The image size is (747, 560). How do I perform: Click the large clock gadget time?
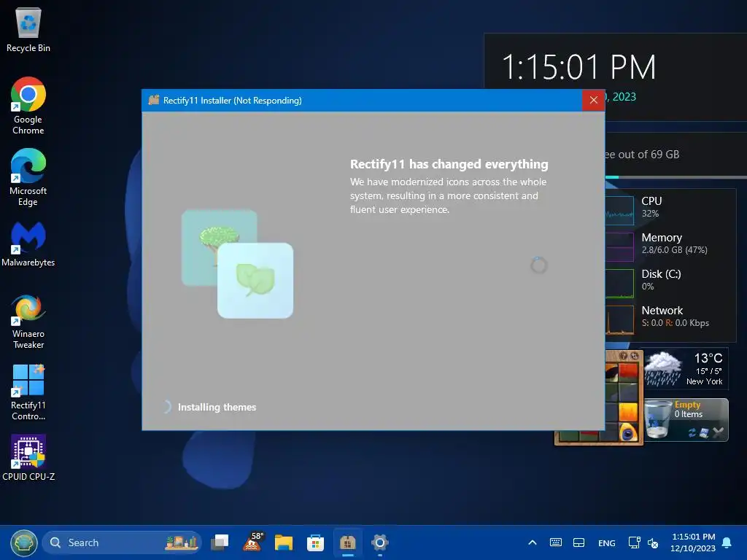tap(578, 67)
